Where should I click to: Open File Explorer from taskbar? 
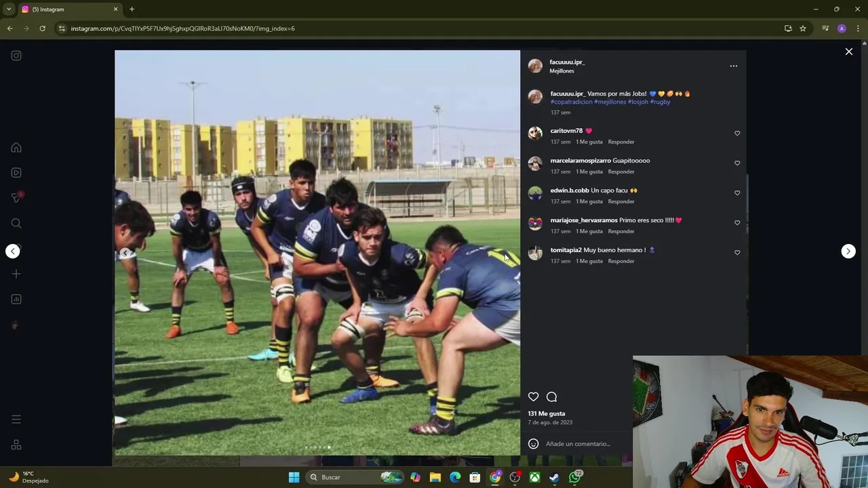tap(435, 477)
